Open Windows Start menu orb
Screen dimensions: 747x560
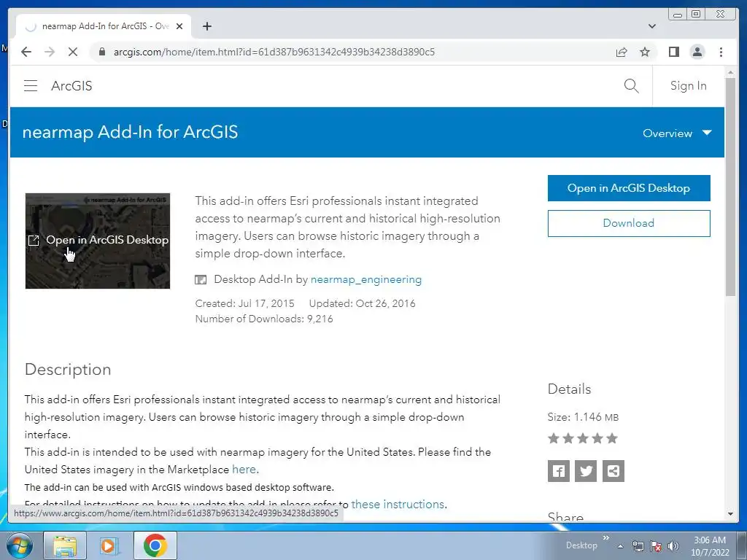tap(19, 545)
